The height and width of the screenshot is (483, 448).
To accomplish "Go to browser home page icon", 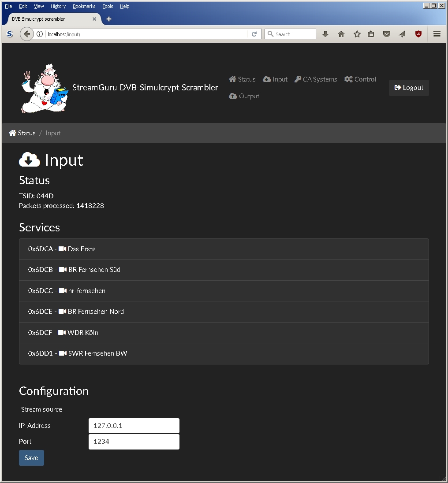I will 341,34.
